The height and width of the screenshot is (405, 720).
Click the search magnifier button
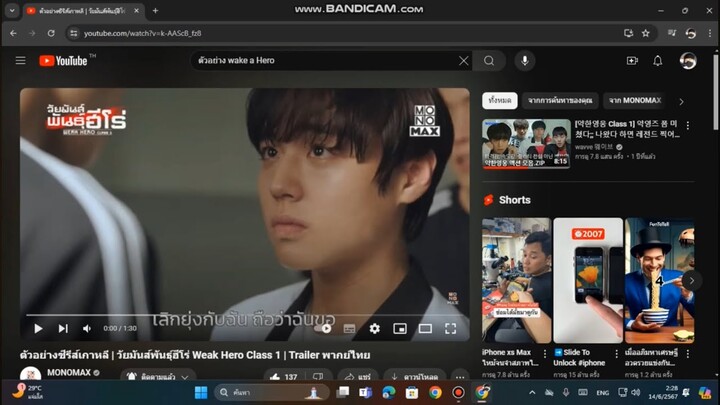(x=489, y=61)
